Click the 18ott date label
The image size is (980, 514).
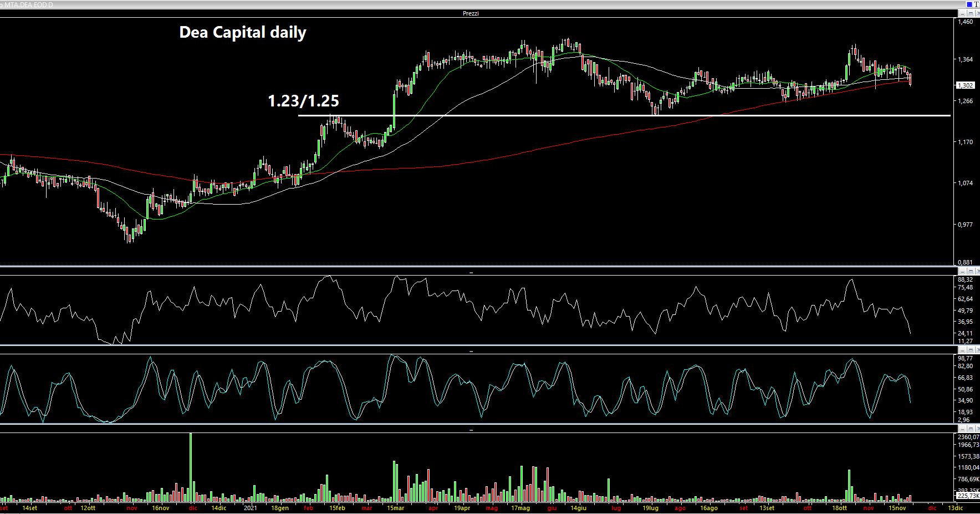coord(839,508)
